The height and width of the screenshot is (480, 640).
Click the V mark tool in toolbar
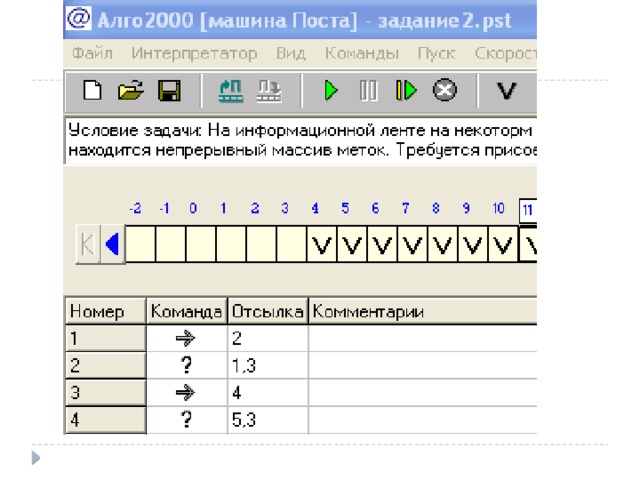[x=507, y=92]
